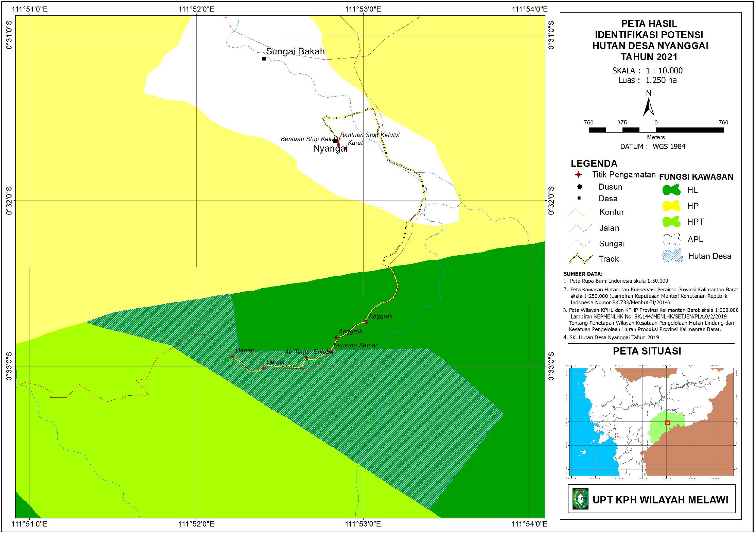Select the Abggrek observation point marker

366,322
